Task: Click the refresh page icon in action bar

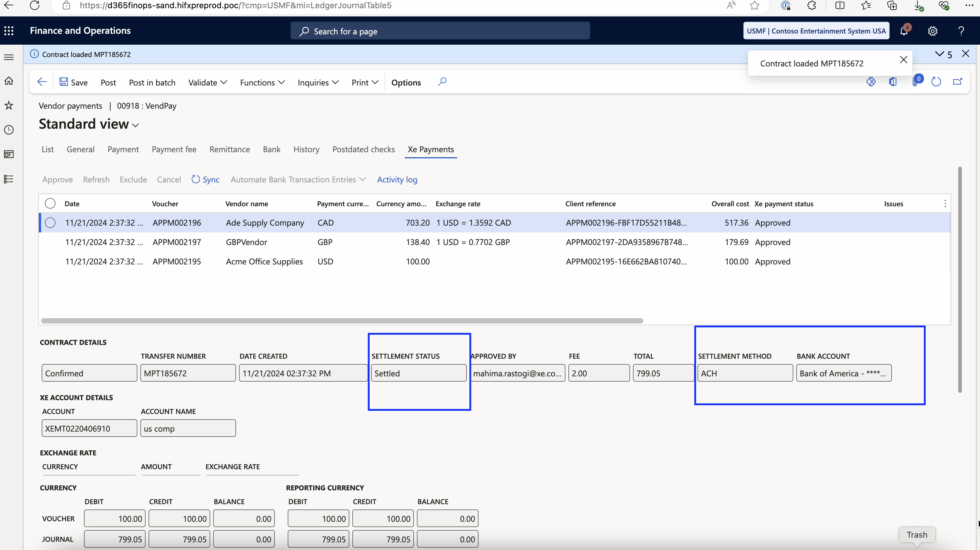Action: pyautogui.click(x=936, y=82)
